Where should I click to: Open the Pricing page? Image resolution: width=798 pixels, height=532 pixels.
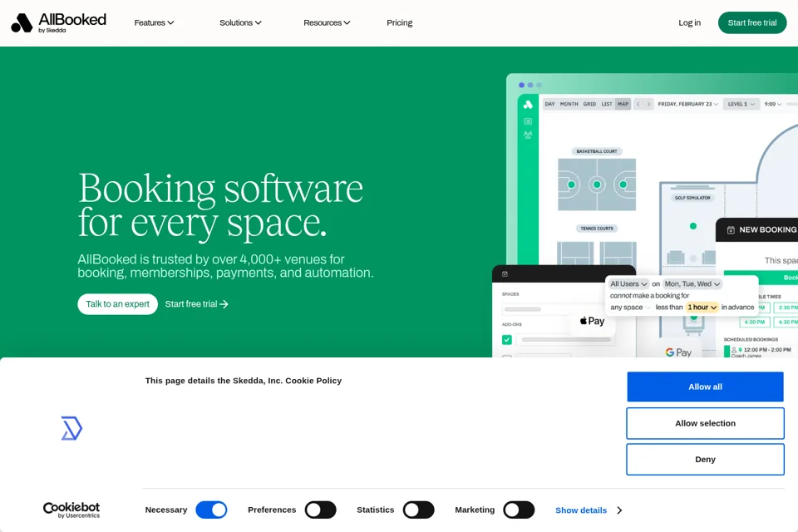tap(400, 23)
